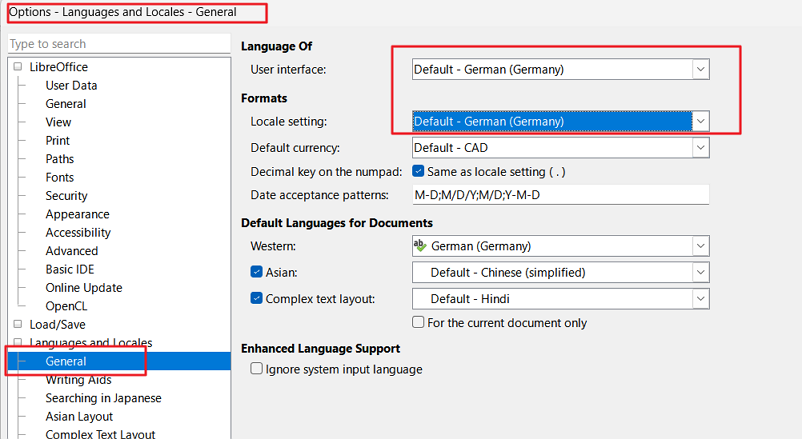Select Load/Save category label
This screenshot has height=439, width=802.
57,325
